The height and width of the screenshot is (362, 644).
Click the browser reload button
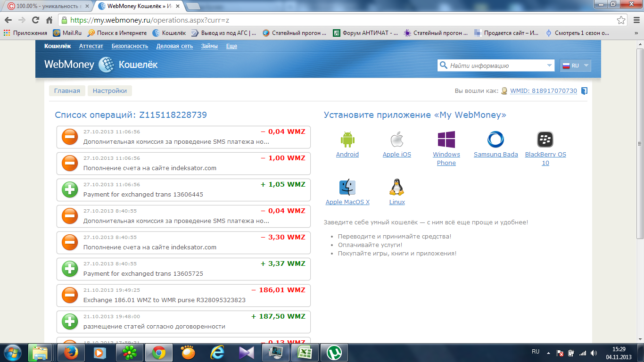(x=35, y=20)
